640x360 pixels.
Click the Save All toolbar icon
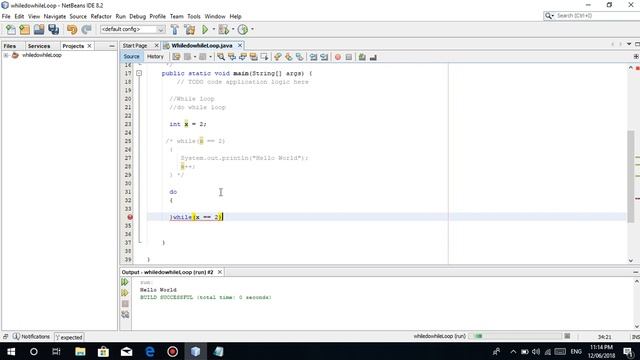[x=53, y=29]
